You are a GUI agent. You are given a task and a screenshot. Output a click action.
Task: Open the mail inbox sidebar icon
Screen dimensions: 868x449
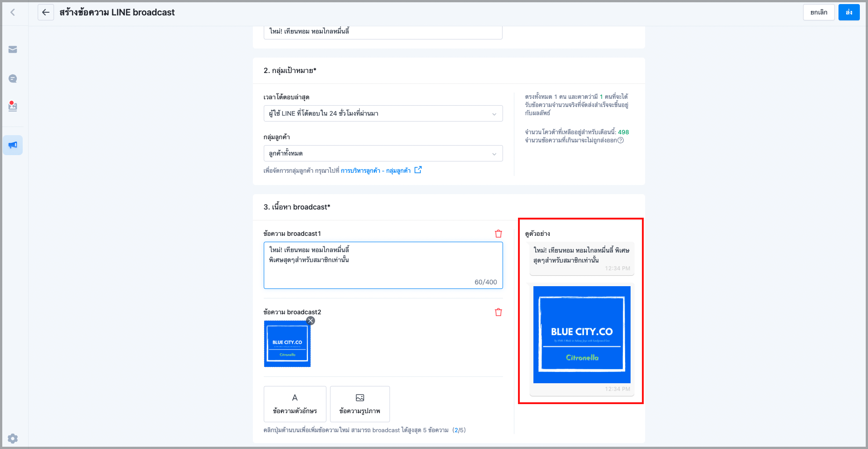(x=13, y=49)
